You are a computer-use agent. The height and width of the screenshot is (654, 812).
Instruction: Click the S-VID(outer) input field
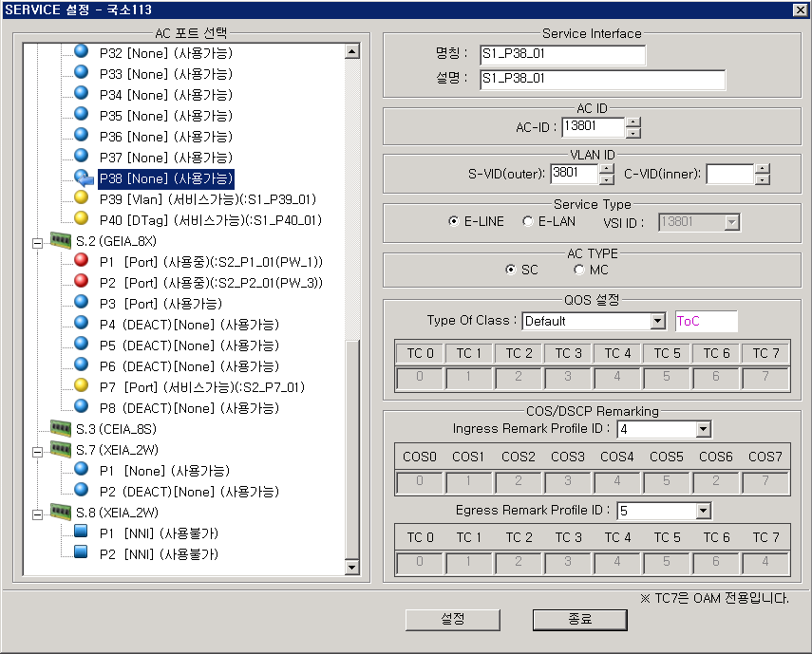pos(575,174)
